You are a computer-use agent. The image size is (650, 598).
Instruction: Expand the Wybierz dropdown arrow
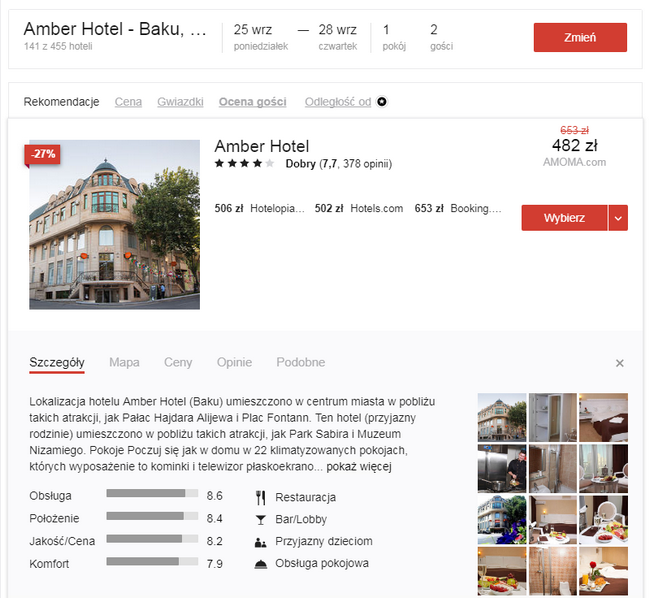[x=618, y=218]
